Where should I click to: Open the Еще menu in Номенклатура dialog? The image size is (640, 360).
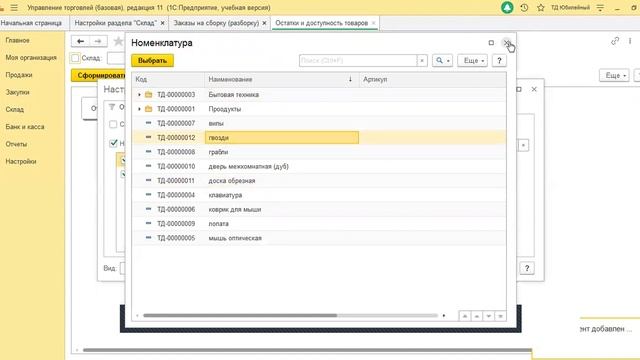pos(473,60)
